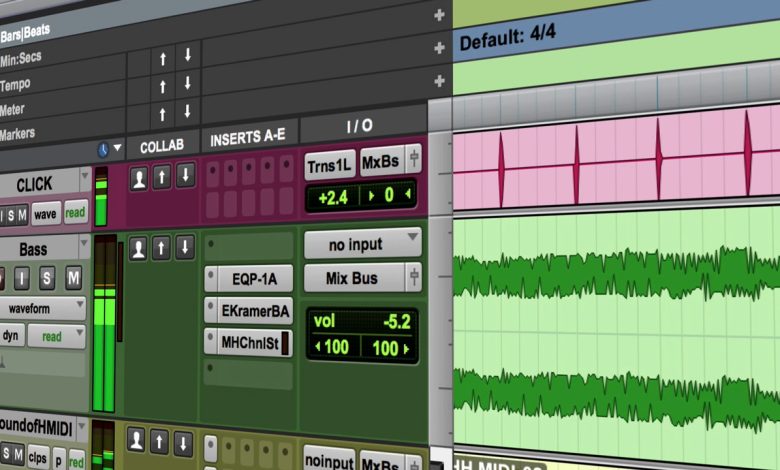The height and width of the screenshot is (470, 780).
Task: Click the blue clock icon above track names
Action: (103, 150)
